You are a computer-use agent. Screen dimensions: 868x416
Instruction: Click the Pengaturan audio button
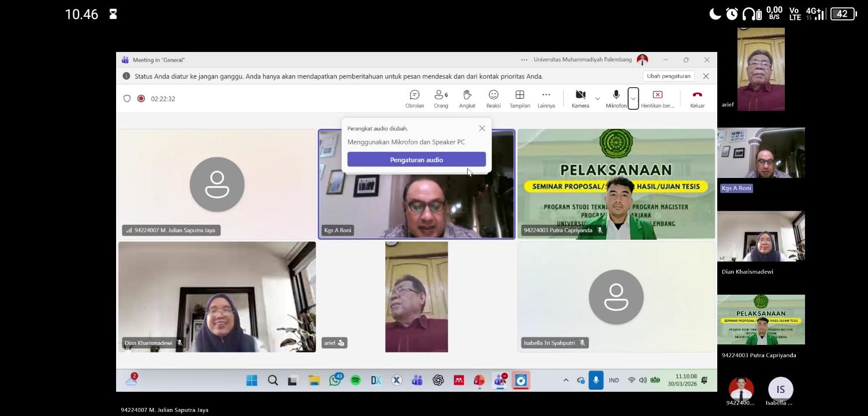point(416,159)
